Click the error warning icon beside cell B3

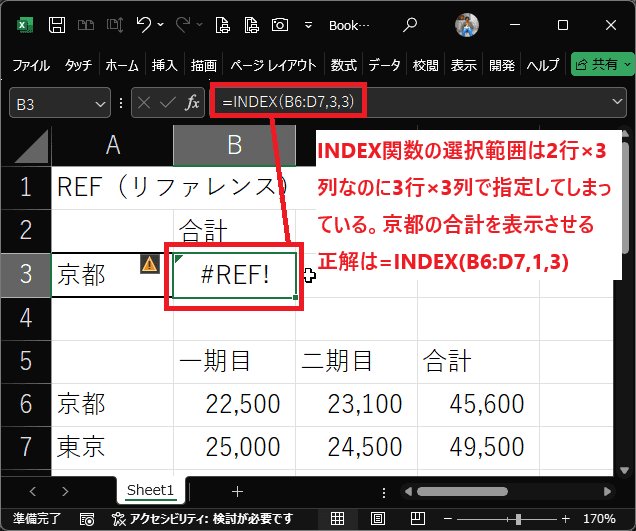(x=149, y=264)
